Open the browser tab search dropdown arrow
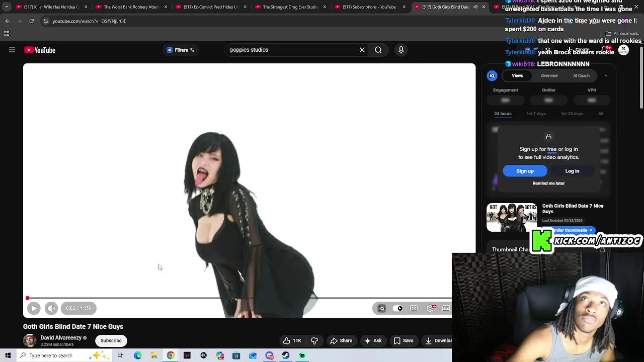This screenshot has width=644, height=362. tap(7, 7)
